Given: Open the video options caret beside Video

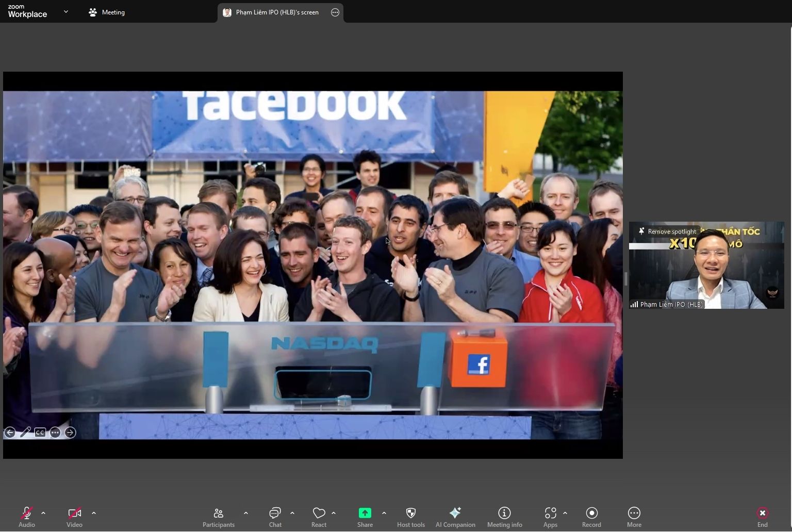Looking at the screenshot, I should [94, 513].
